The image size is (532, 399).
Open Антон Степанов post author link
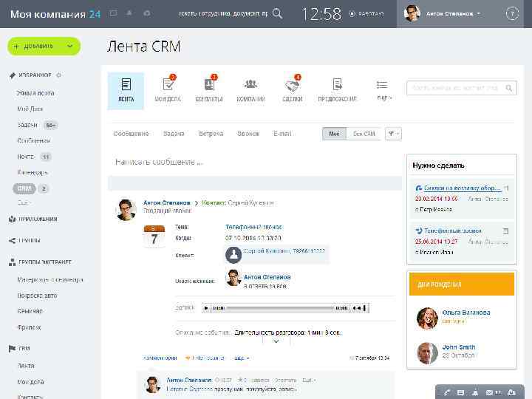coord(166,202)
